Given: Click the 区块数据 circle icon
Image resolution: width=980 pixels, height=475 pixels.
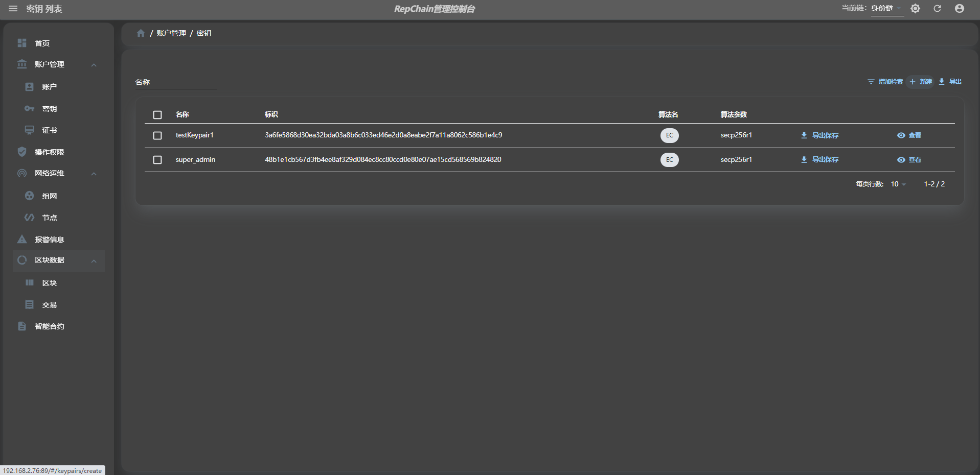Looking at the screenshot, I should pos(22,260).
